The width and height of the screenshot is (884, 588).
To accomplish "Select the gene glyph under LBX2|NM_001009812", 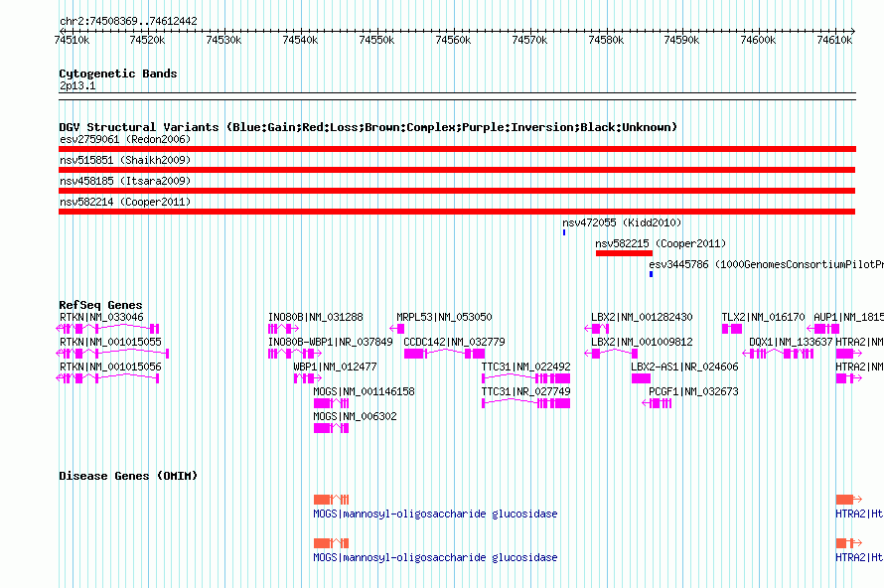I will point(611,354).
